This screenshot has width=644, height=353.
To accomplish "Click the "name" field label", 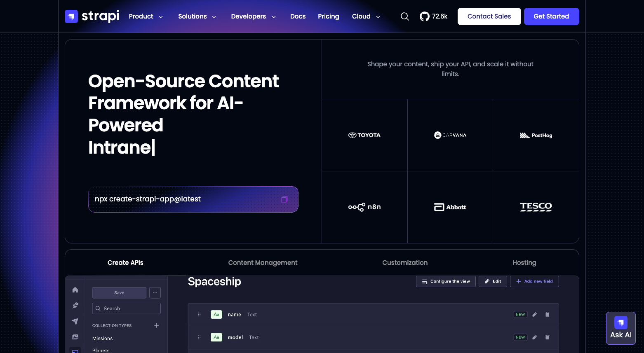I will 235,315.
